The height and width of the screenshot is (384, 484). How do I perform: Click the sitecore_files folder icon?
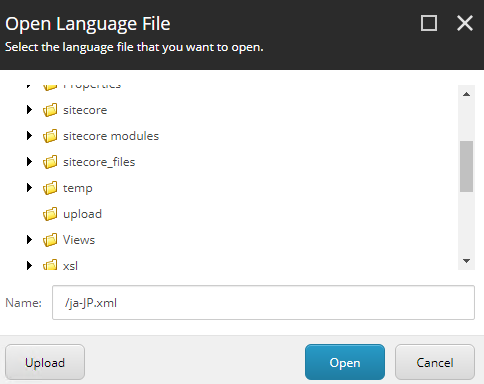tap(50, 162)
